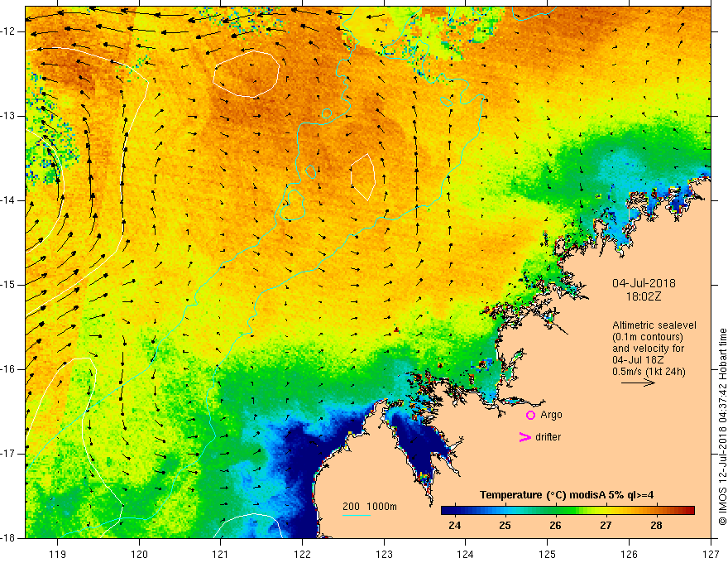Click longitude axis label '119'
Viewport: 728px width, 563px height.
[x=58, y=555]
